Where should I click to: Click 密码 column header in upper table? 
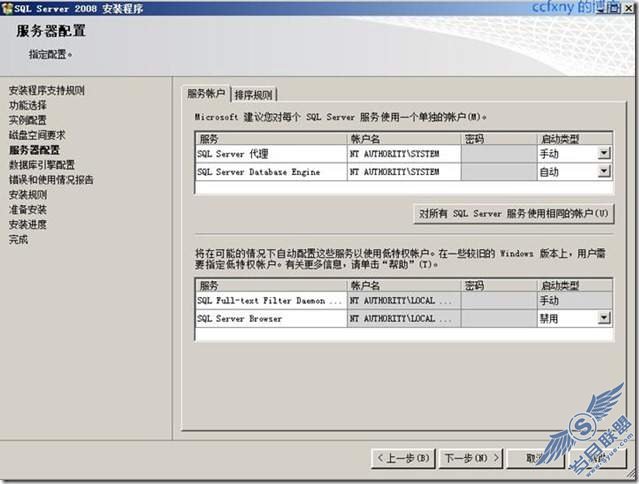pyautogui.click(x=499, y=139)
